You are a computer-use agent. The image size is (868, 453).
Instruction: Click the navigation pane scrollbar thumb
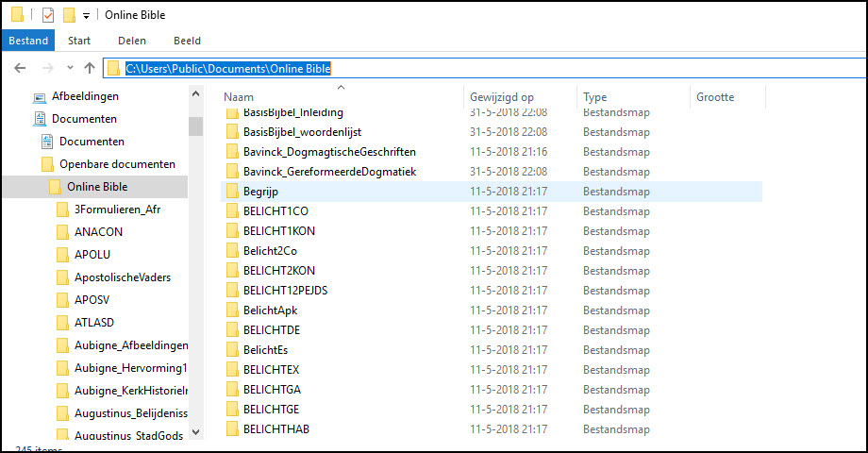point(195,126)
